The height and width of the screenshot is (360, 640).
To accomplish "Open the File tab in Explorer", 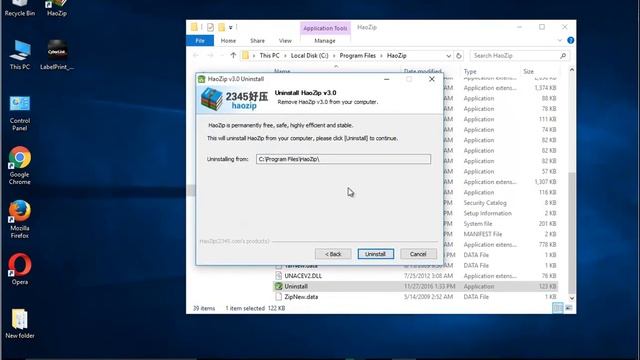I will click(x=200, y=41).
